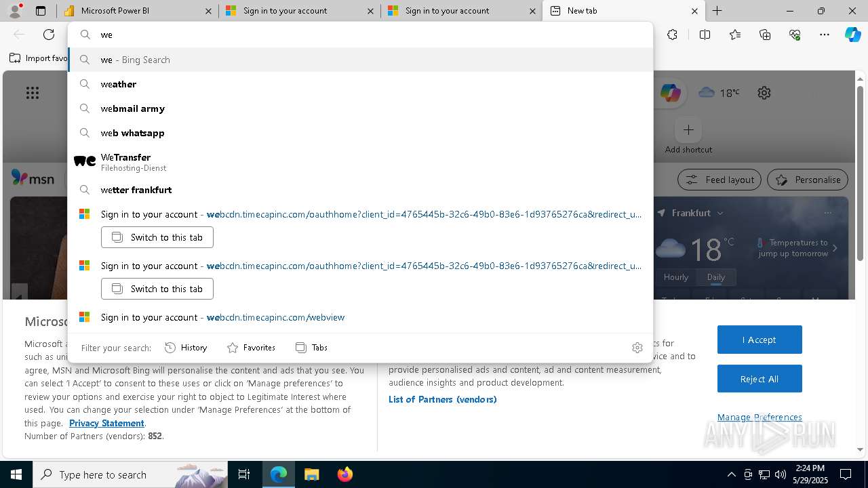
Task: Open the 18°C weather indicator
Action: click(x=719, y=93)
